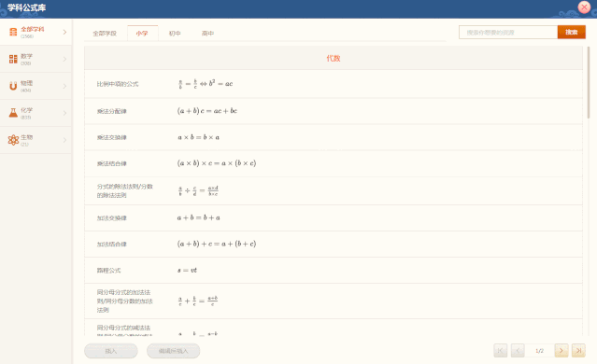Go to next page of formulas

pos(561,350)
